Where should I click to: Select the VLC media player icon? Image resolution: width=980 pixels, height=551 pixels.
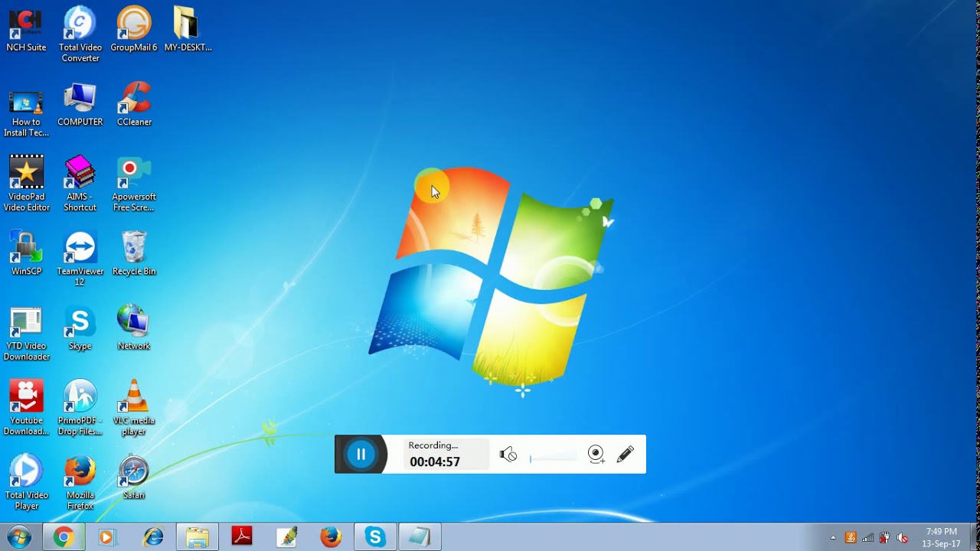134,408
